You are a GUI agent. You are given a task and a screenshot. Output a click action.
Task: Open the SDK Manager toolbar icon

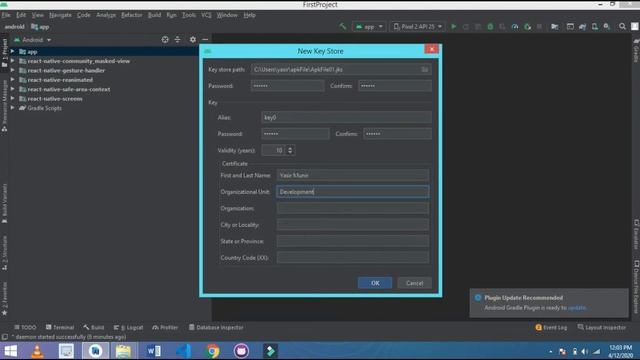coord(607,27)
